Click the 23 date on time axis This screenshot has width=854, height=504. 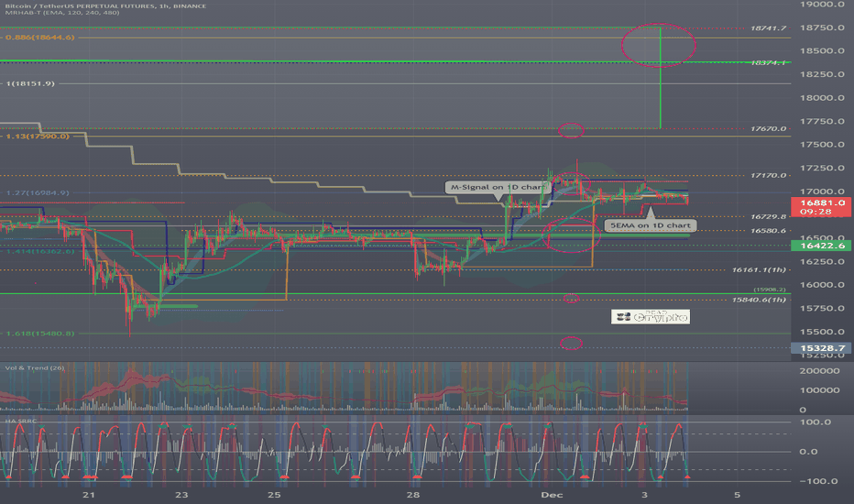[181, 495]
